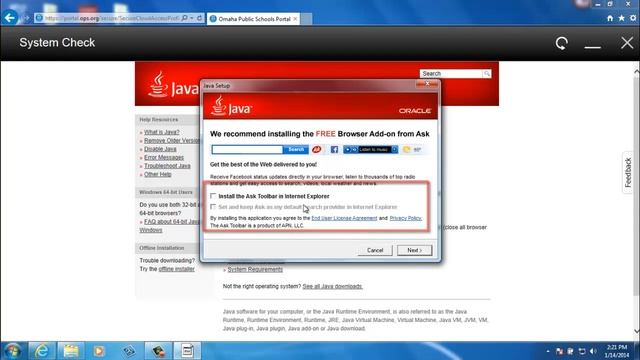This screenshot has width=640, height=360.
Task: Open the favorites star icon
Action: (621, 18)
